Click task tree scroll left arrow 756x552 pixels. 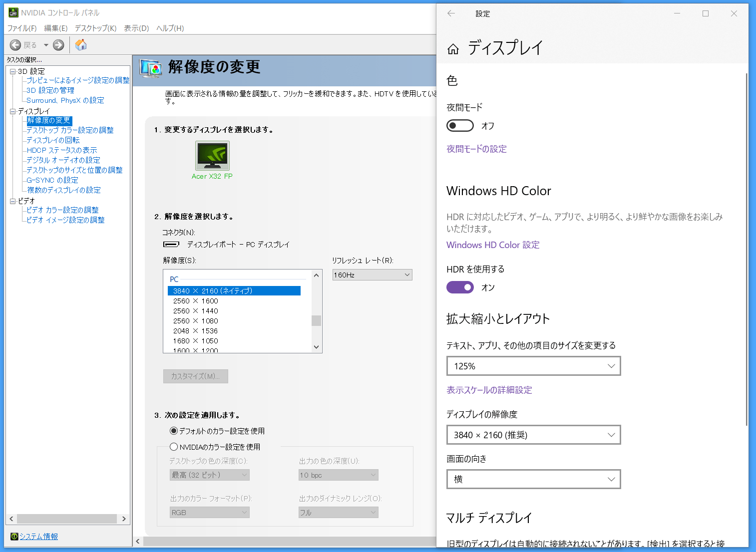click(x=11, y=519)
